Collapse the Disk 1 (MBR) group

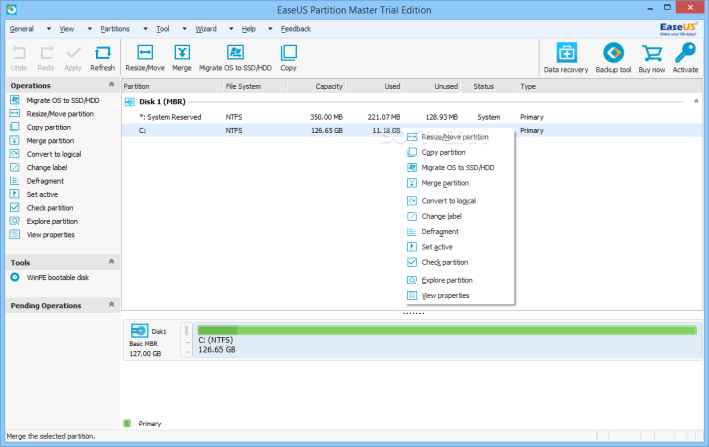click(x=695, y=102)
